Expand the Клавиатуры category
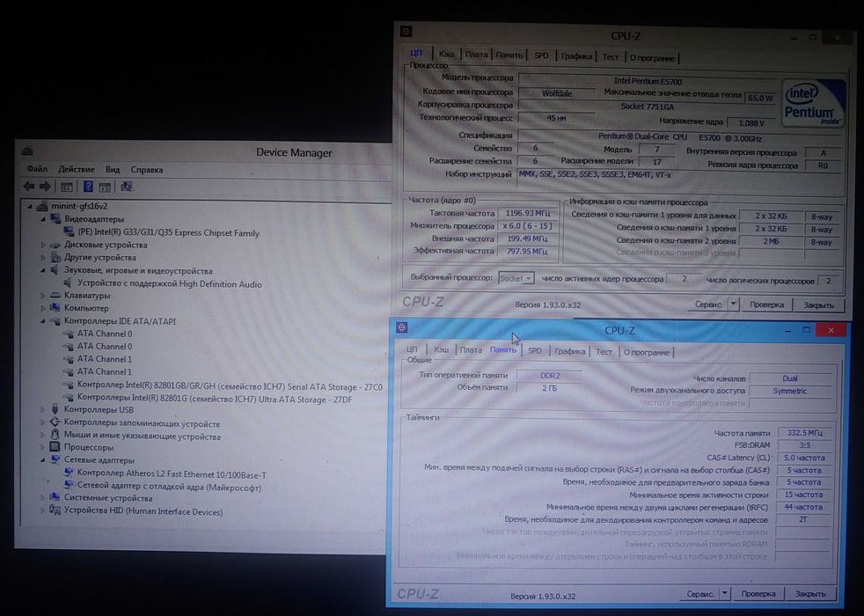The width and height of the screenshot is (864, 616). point(43,296)
